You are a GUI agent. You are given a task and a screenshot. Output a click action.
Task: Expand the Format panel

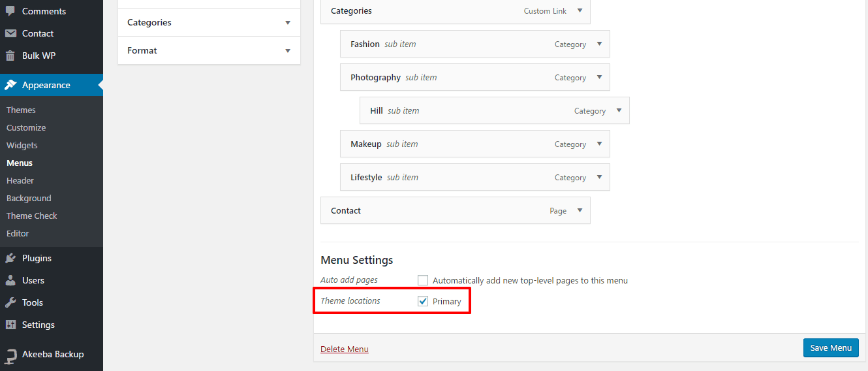[288, 51]
